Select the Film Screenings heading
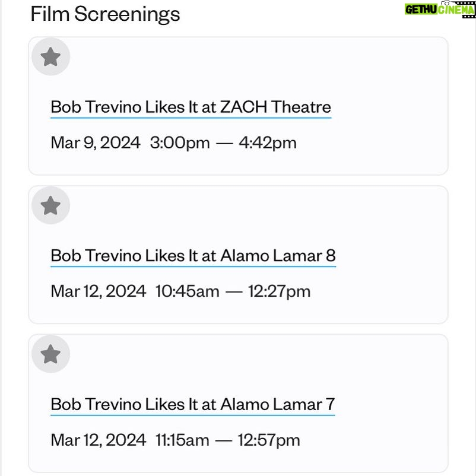 click(105, 14)
